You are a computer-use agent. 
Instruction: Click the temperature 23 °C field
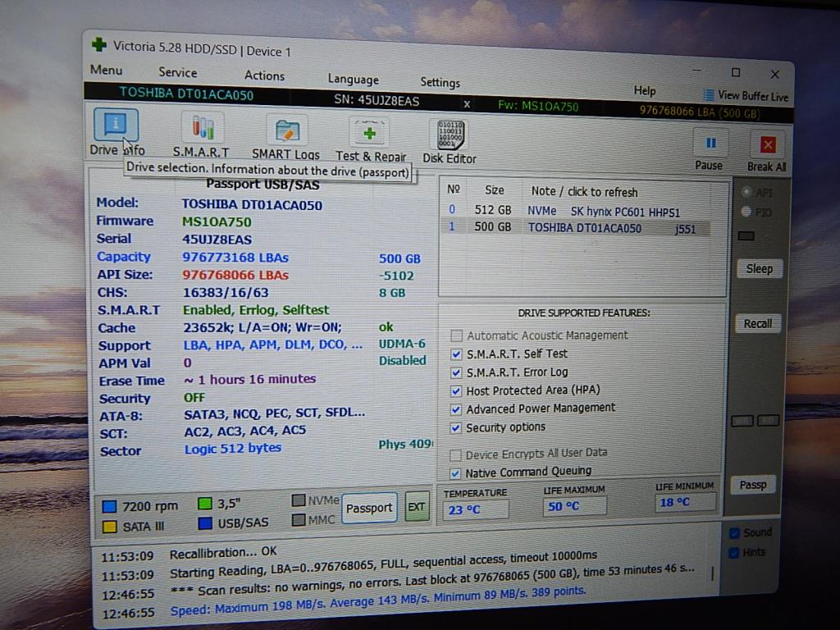pyautogui.click(x=476, y=509)
